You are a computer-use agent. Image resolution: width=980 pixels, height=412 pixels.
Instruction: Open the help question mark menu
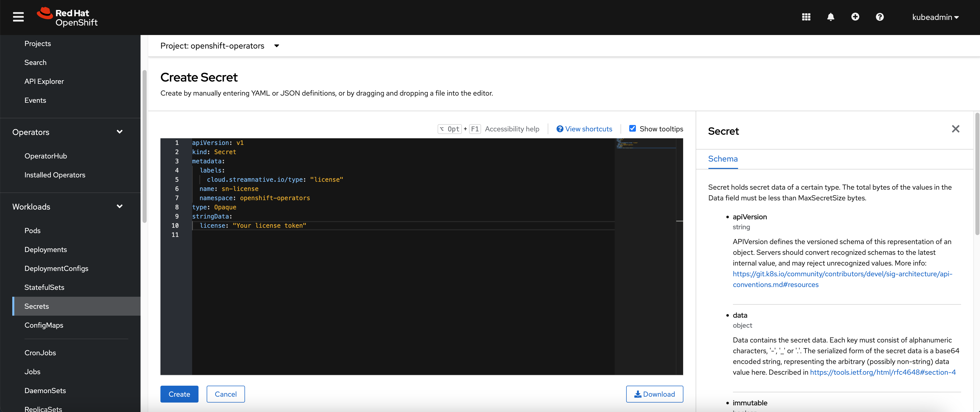(x=880, y=17)
